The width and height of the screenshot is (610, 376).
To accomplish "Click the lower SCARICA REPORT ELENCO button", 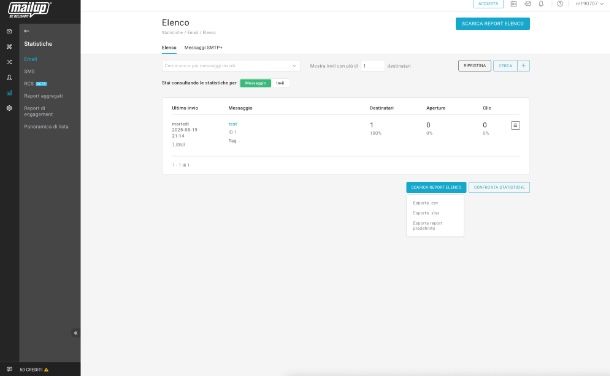I will [436, 187].
